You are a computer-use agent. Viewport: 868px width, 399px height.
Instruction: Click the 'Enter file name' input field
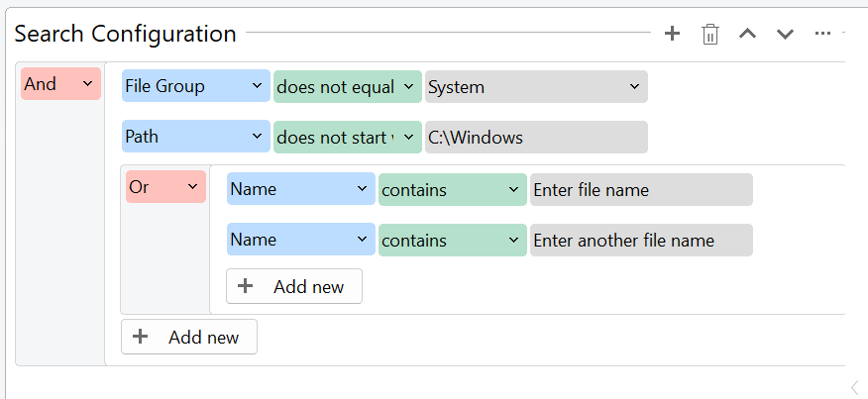pyautogui.click(x=641, y=189)
